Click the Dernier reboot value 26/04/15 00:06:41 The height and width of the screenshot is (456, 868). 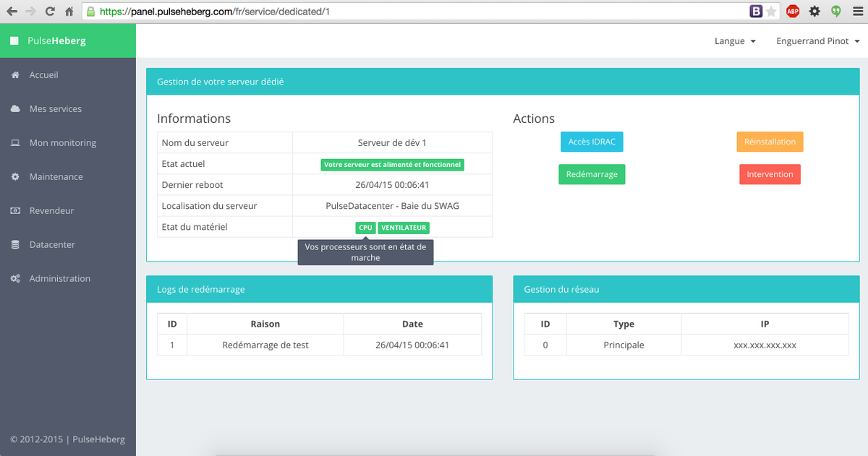(392, 185)
